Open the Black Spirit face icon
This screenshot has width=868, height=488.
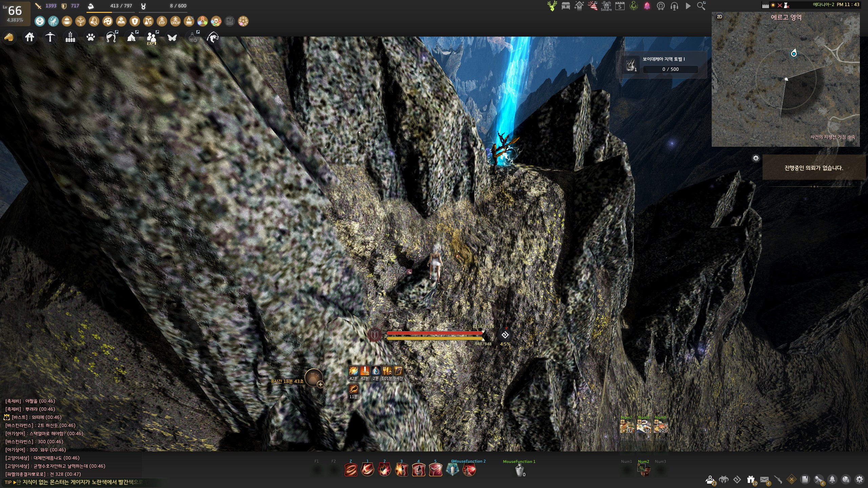click(x=724, y=480)
